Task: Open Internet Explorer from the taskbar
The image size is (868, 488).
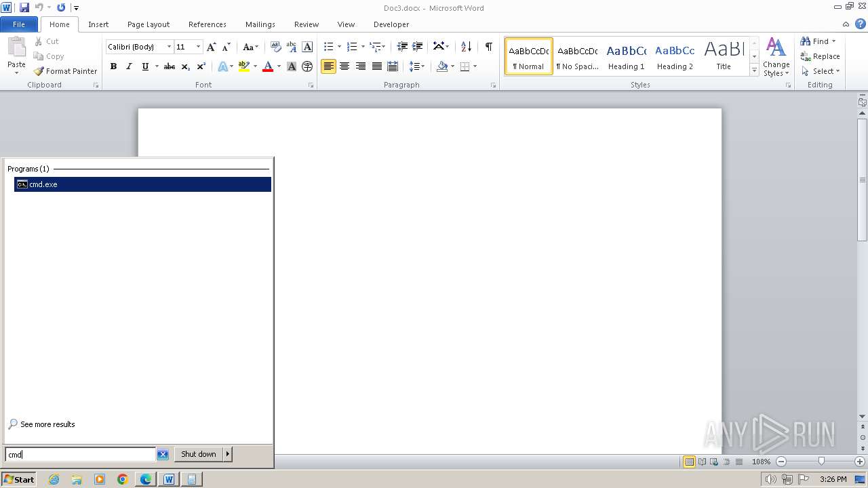Action: coord(54,479)
